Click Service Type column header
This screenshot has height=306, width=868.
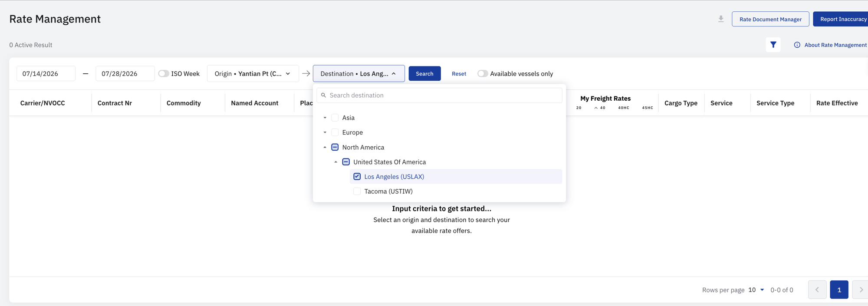775,103
